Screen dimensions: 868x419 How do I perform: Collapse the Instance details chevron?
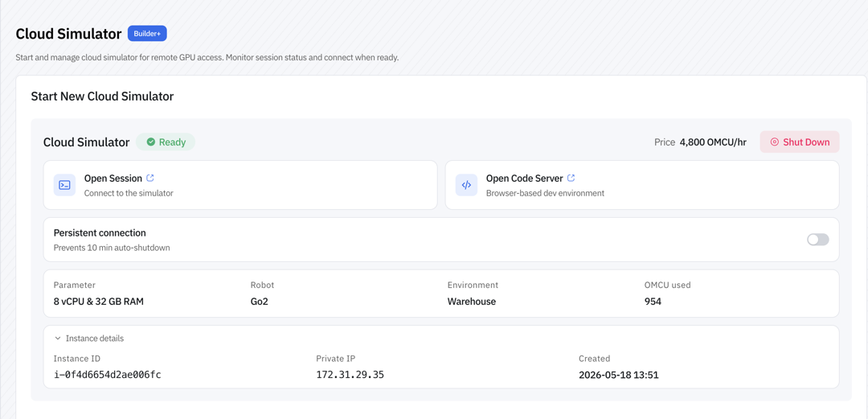(x=58, y=338)
